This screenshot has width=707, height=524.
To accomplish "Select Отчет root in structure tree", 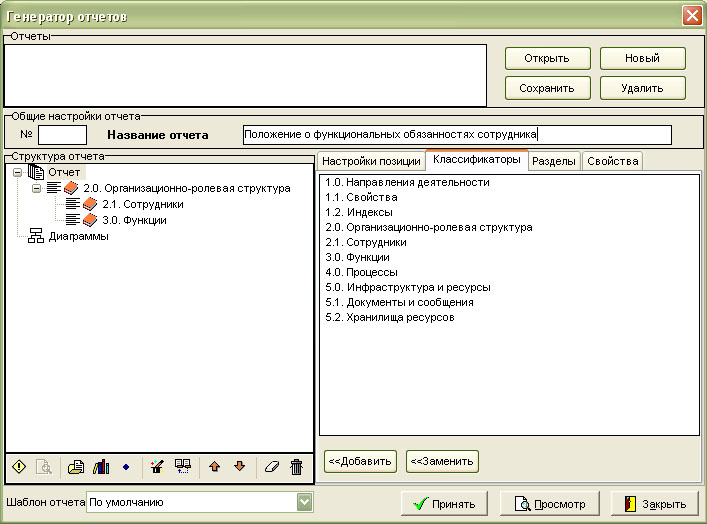I will pyautogui.click(x=64, y=172).
